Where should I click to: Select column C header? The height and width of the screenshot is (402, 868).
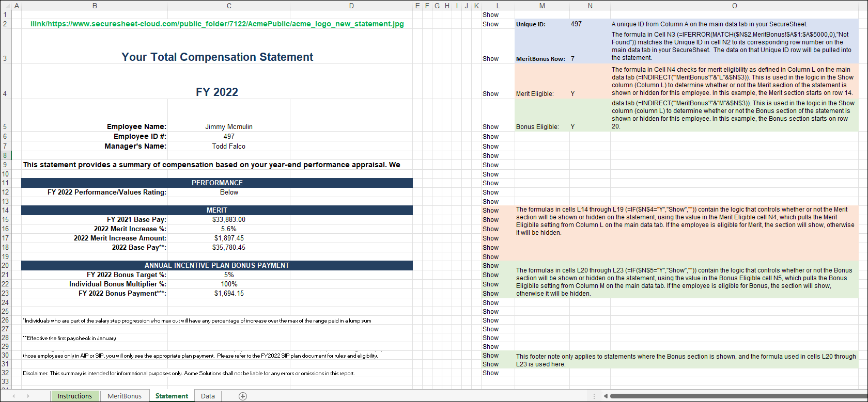[229, 6]
